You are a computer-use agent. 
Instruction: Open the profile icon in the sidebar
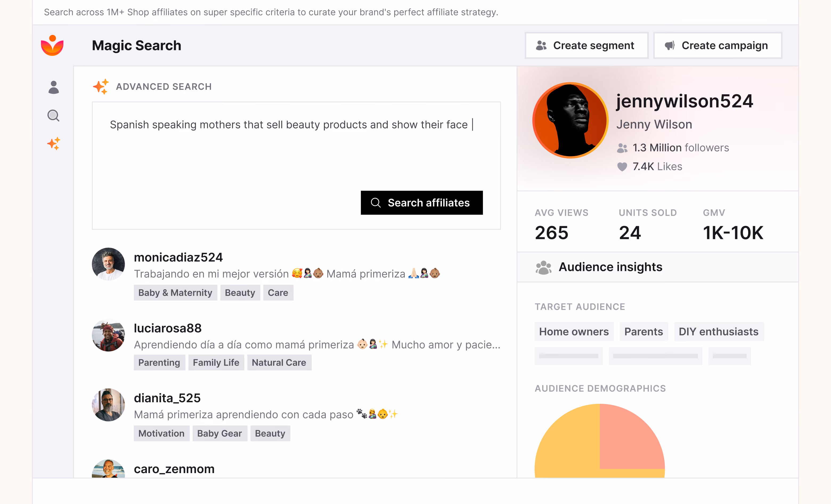[54, 87]
